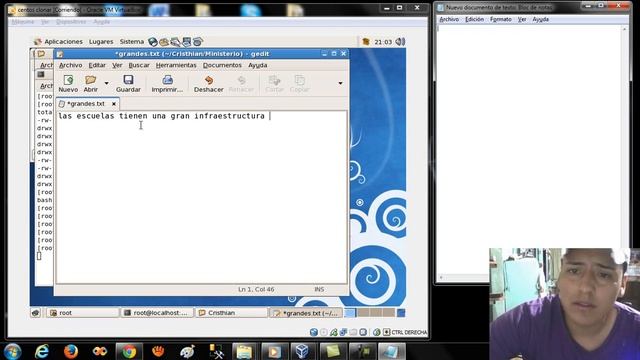640x360 pixels.
Task: Click the GNOME trash applet icon
Action: (x=401, y=313)
